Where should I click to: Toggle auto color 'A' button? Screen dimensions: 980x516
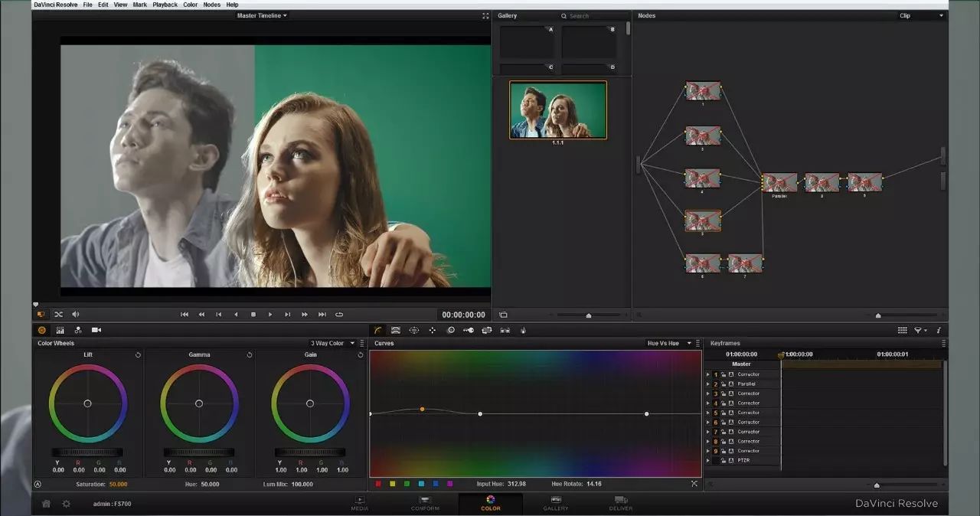pos(38,484)
